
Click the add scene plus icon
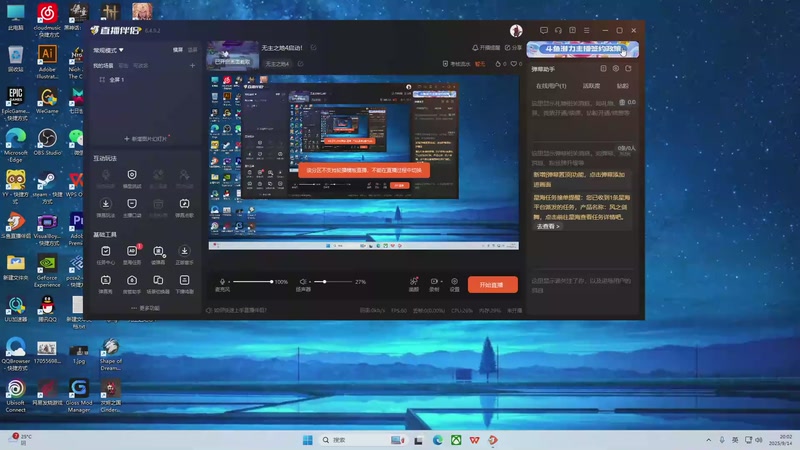[x=192, y=65]
